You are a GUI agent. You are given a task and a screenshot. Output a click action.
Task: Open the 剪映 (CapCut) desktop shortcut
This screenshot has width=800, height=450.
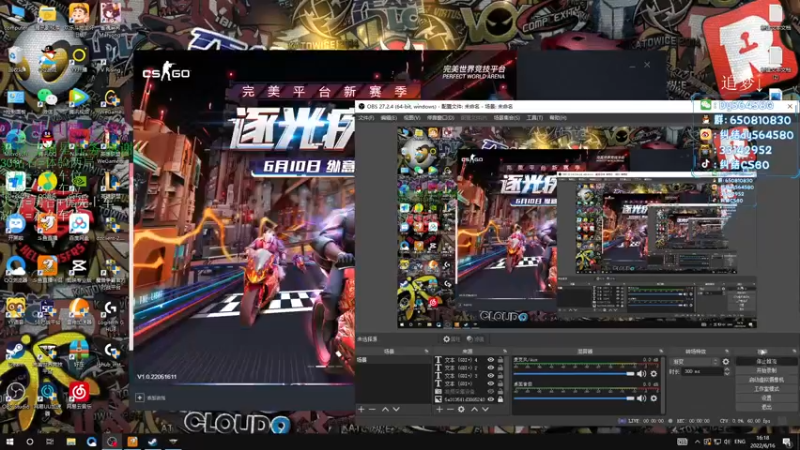pyautogui.click(x=79, y=269)
